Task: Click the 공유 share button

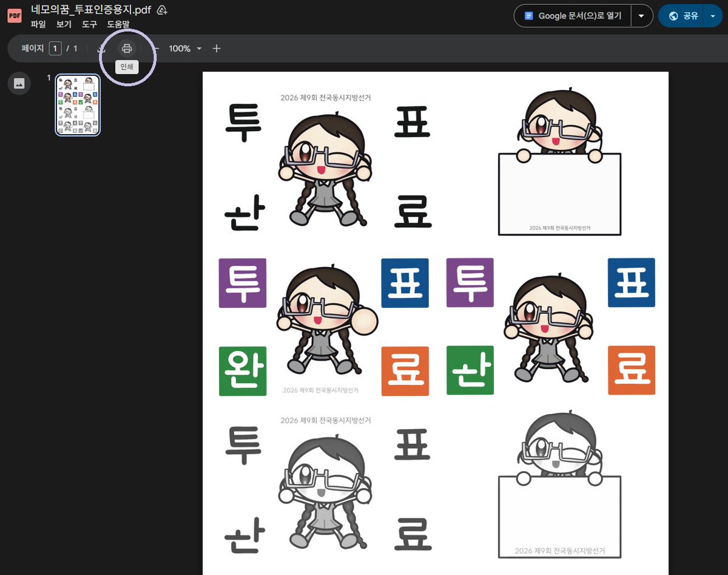Action: click(x=682, y=16)
